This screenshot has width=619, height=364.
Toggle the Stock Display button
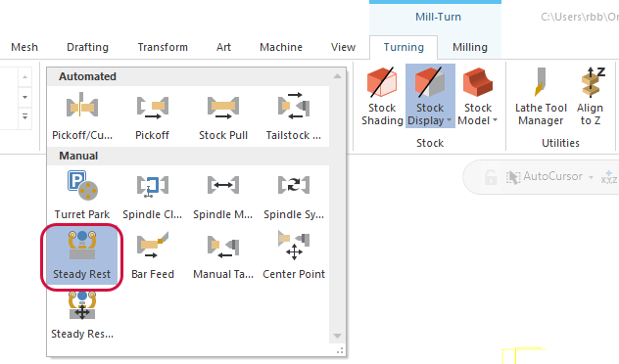tap(430, 96)
